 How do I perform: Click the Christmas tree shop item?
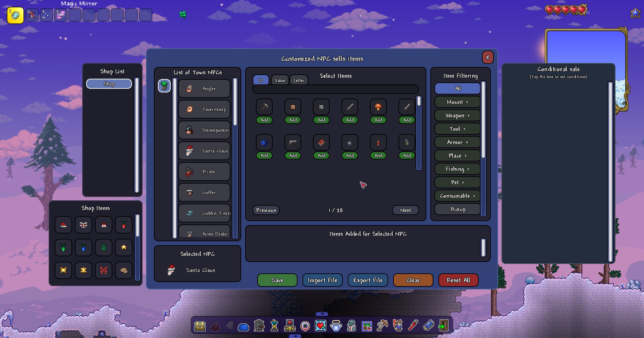[104, 248]
